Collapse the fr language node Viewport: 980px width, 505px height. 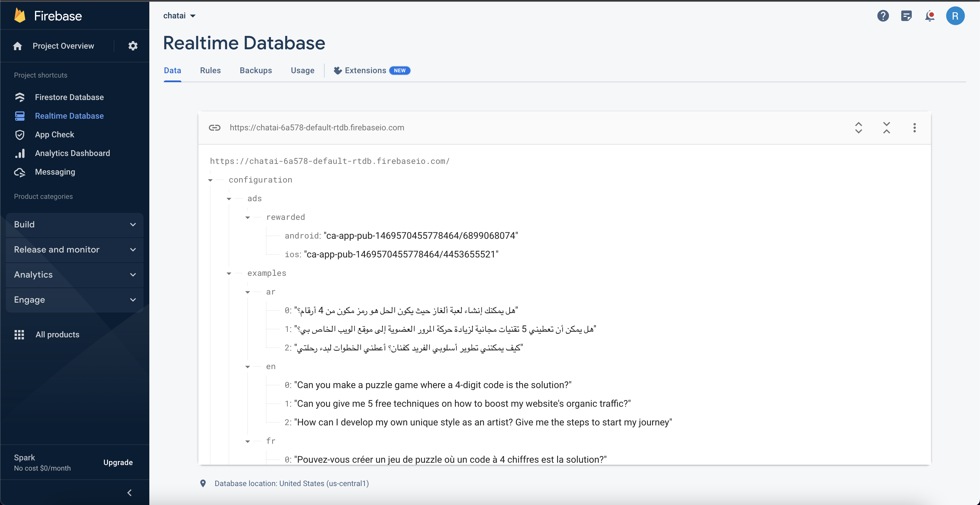click(248, 441)
